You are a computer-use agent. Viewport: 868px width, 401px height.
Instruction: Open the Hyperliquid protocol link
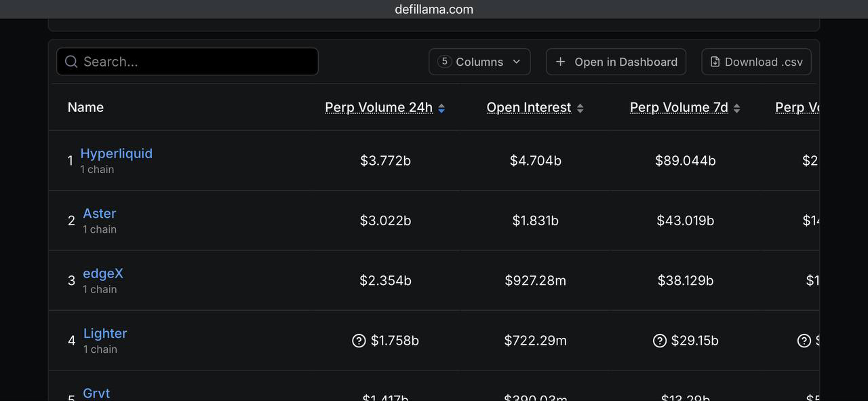(x=116, y=153)
